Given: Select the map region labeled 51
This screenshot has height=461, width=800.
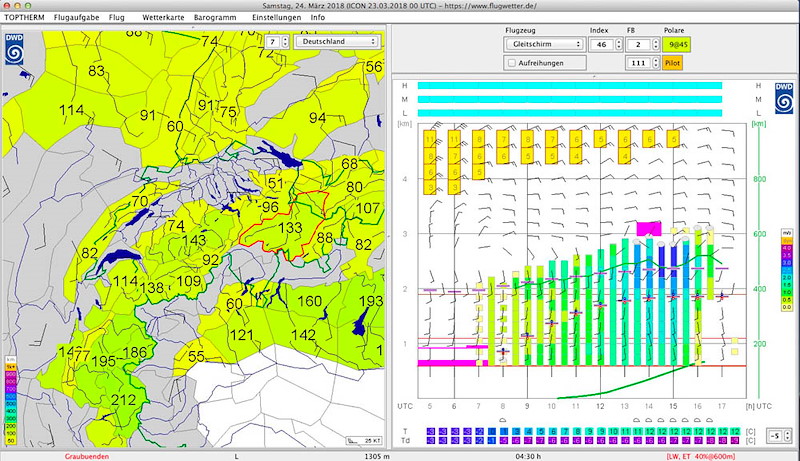Looking at the screenshot, I should pyautogui.click(x=276, y=184).
